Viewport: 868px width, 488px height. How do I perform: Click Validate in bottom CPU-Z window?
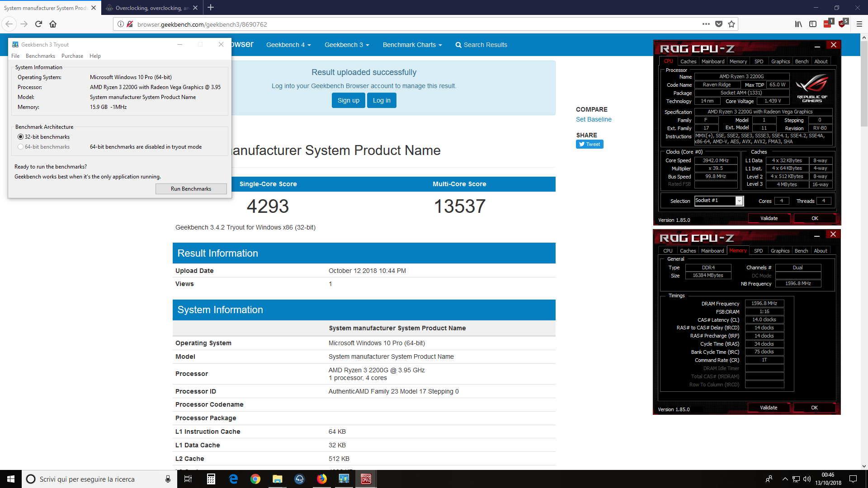pos(769,408)
